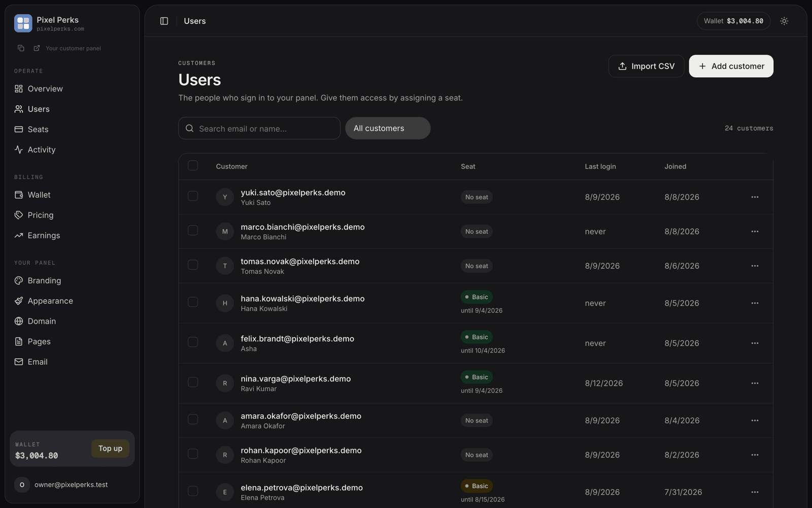Open Wallet under Billing
This screenshot has height=508, width=812.
[x=72, y=195]
